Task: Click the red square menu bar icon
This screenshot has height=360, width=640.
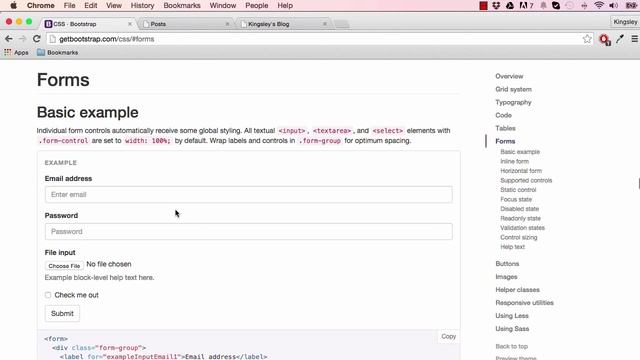Action: (483, 6)
